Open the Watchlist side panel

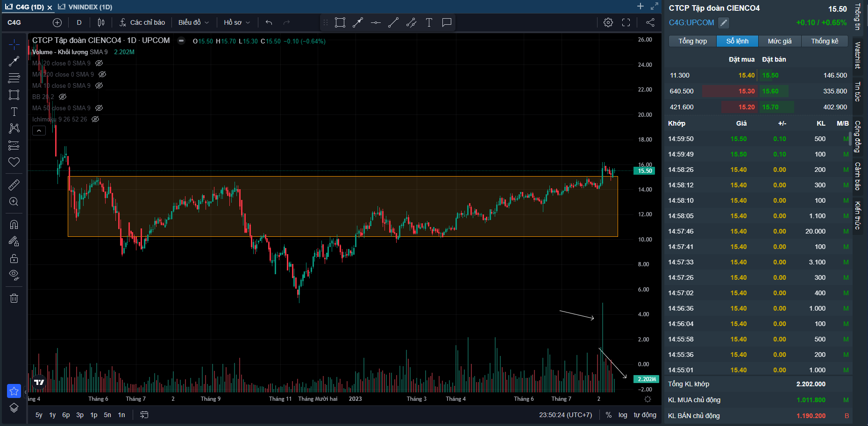pos(858,55)
